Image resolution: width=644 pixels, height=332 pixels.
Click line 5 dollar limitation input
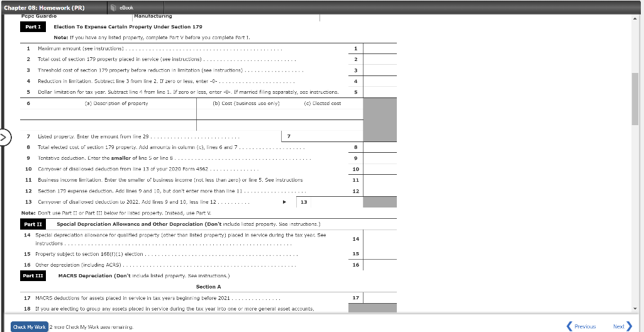pyautogui.click(x=380, y=92)
